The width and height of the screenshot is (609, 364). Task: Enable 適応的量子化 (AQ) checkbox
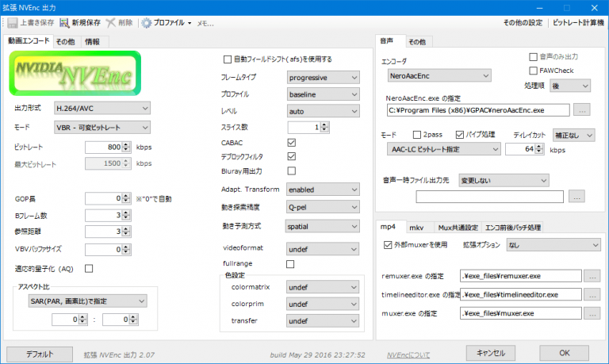[x=89, y=268]
